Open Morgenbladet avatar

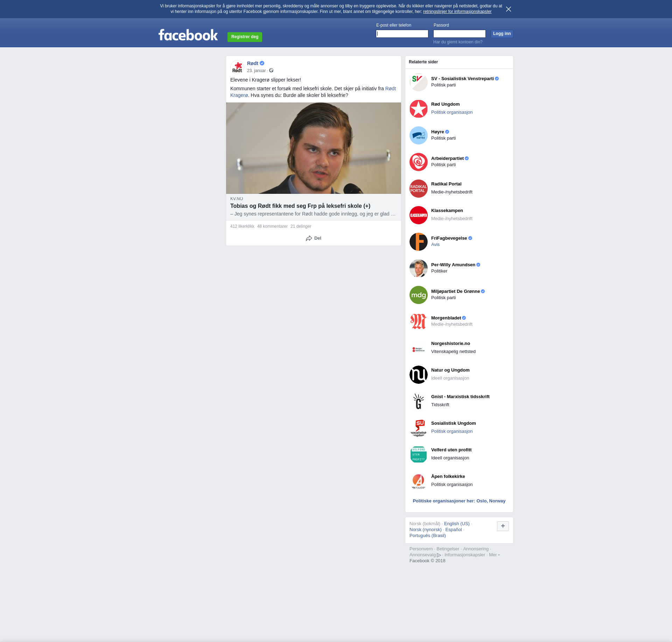click(419, 322)
